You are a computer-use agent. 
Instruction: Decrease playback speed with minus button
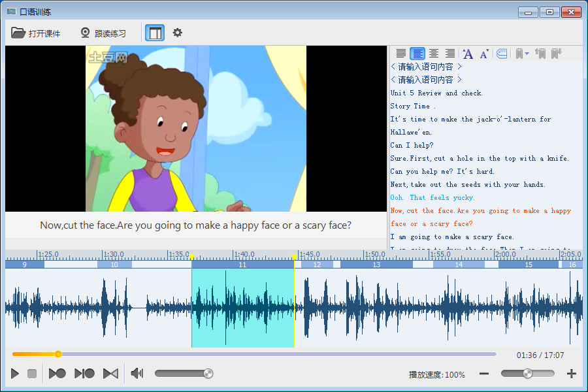pos(484,374)
